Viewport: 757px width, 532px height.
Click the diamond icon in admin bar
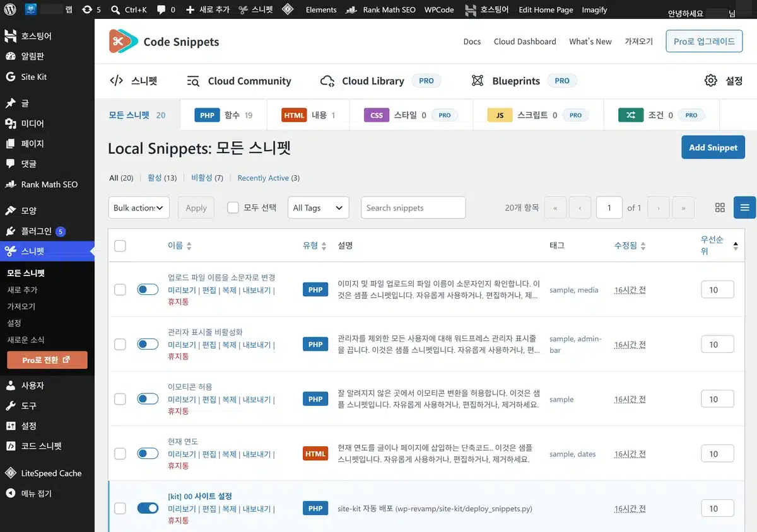coord(287,9)
